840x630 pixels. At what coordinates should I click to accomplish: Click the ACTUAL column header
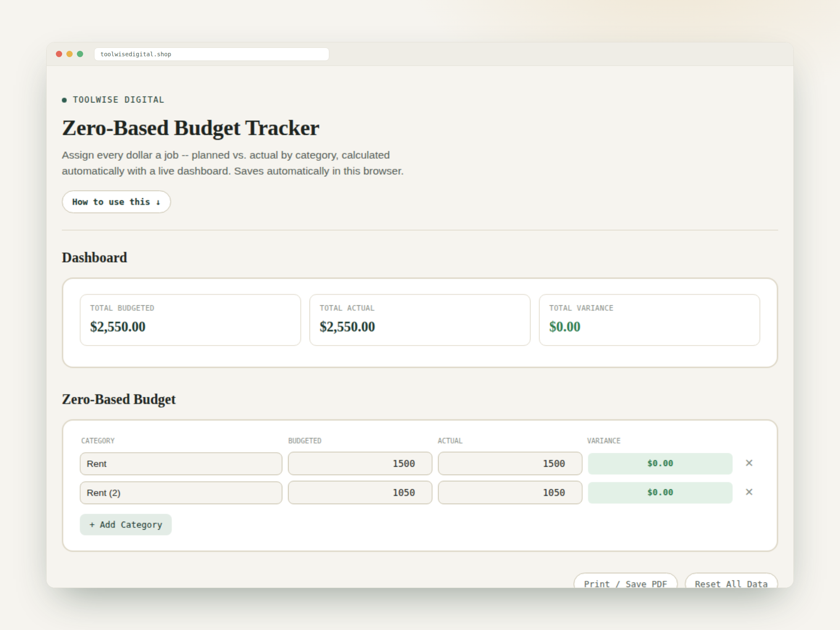tap(450, 441)
